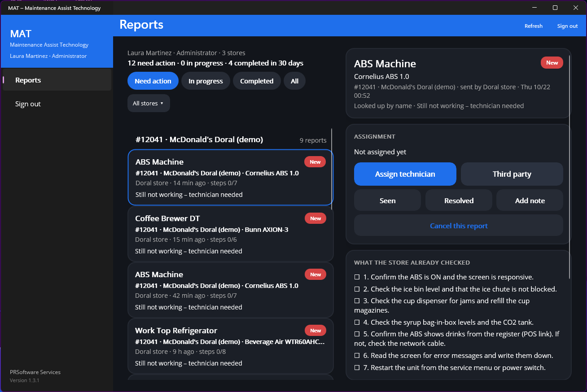The width and height of the screenshot is (587, 392).
Task: Check step 5 POS link drinks
Action: tap(357, 334)
